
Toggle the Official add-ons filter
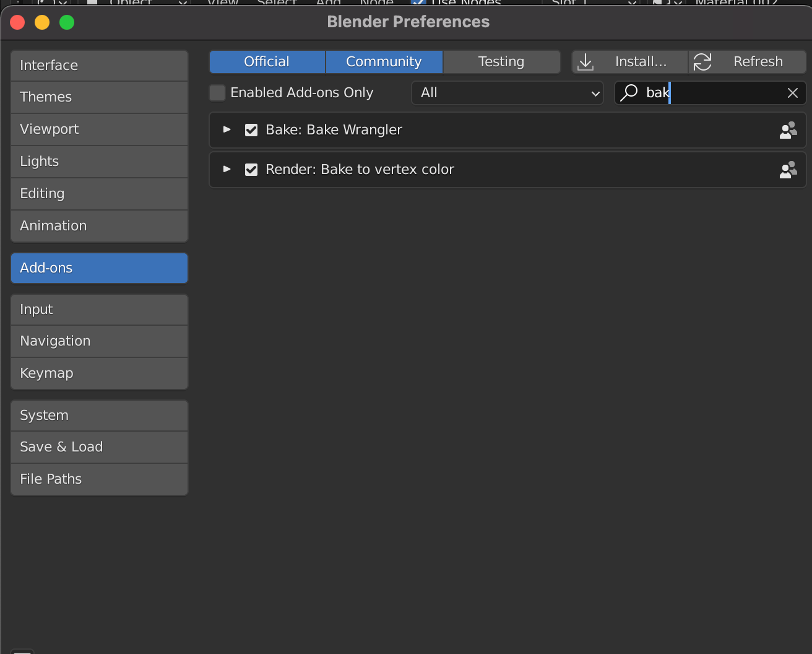point(267,62)
